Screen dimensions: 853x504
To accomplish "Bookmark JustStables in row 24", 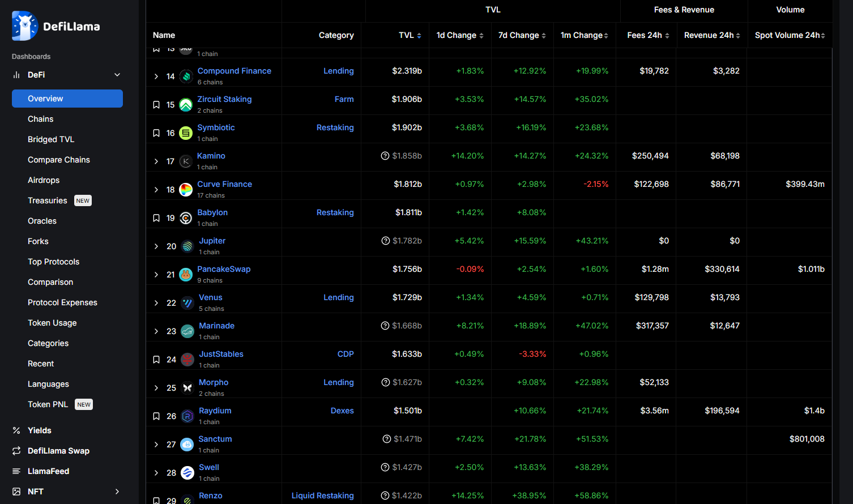I will point(156,360).
